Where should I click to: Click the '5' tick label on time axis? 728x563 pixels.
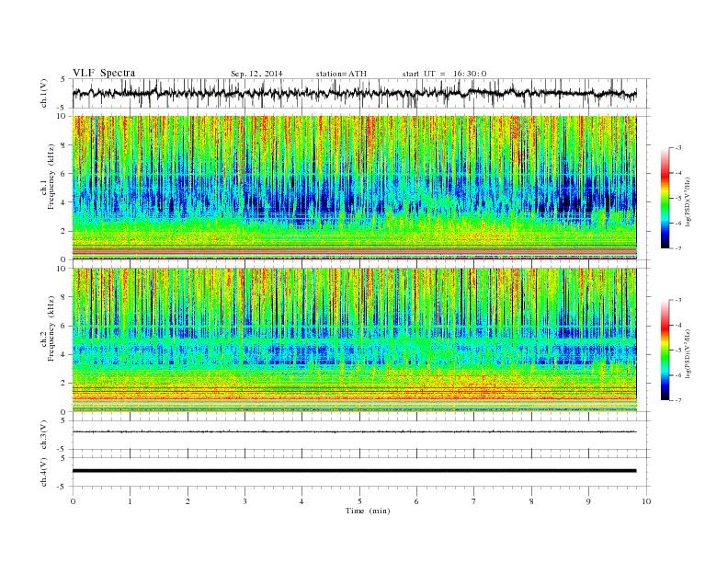tap(359, 501)
